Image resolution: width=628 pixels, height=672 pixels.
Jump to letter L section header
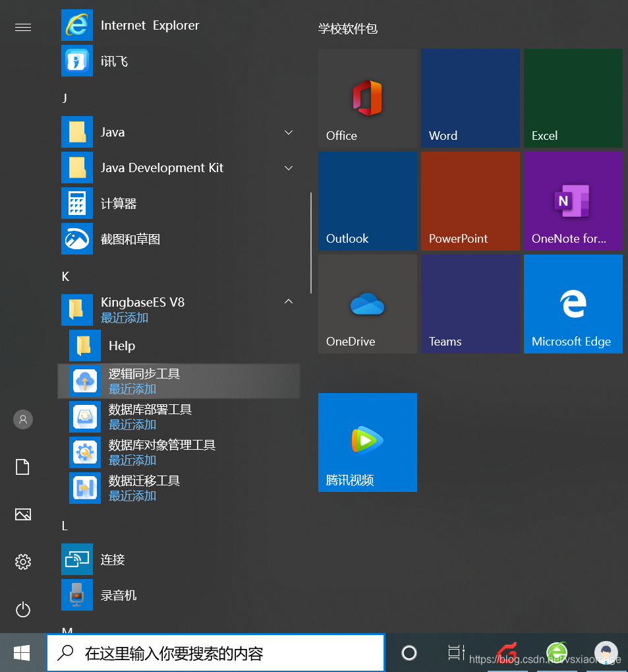pyautogui.click(x=65, y=526)
